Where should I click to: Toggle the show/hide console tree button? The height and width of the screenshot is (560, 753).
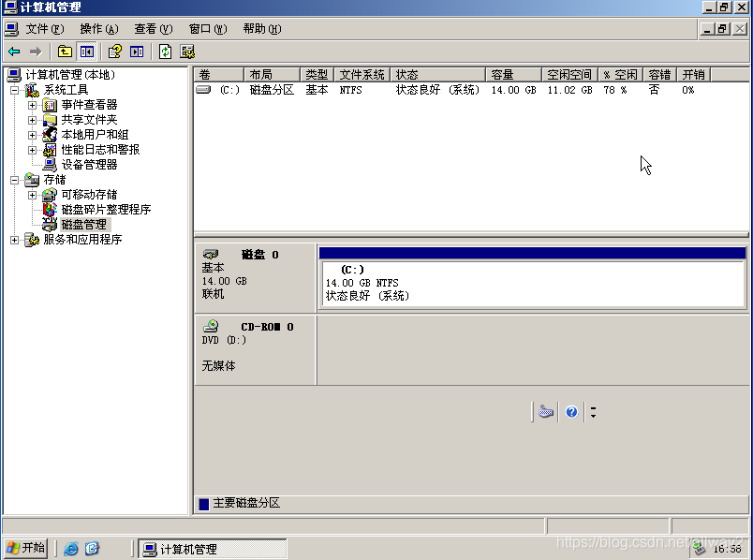pyautogui.click(x=87, y=52)
